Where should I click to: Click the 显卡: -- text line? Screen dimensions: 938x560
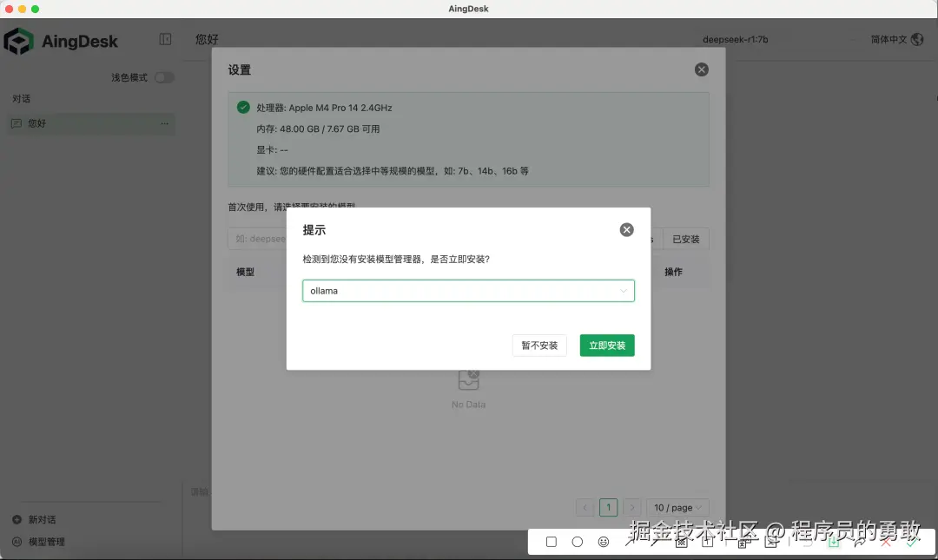coord(272,149)
